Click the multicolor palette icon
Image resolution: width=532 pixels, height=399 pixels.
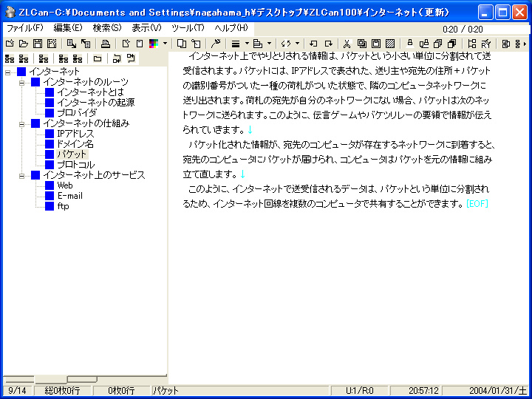154,44
